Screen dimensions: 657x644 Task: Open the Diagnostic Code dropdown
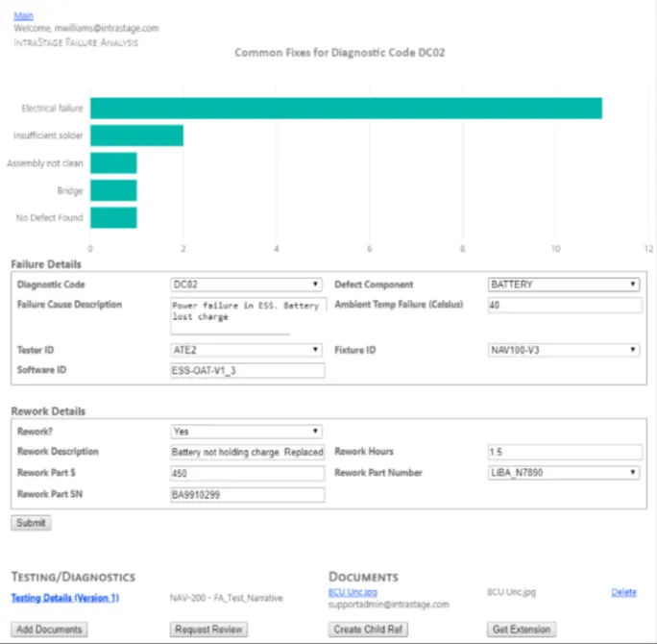pos(246,285)
